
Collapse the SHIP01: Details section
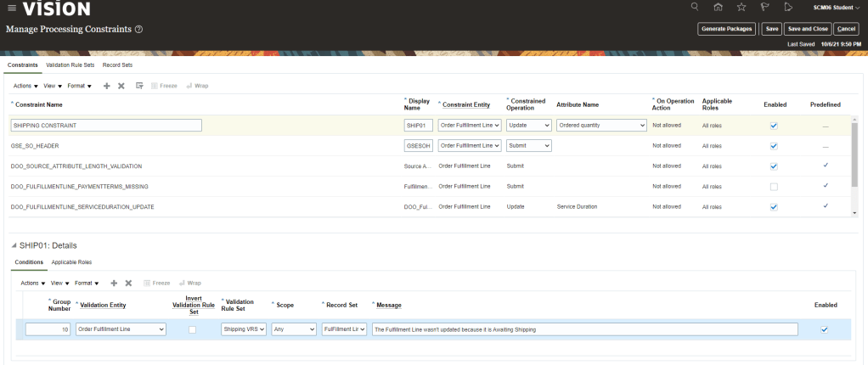[12, 244]
